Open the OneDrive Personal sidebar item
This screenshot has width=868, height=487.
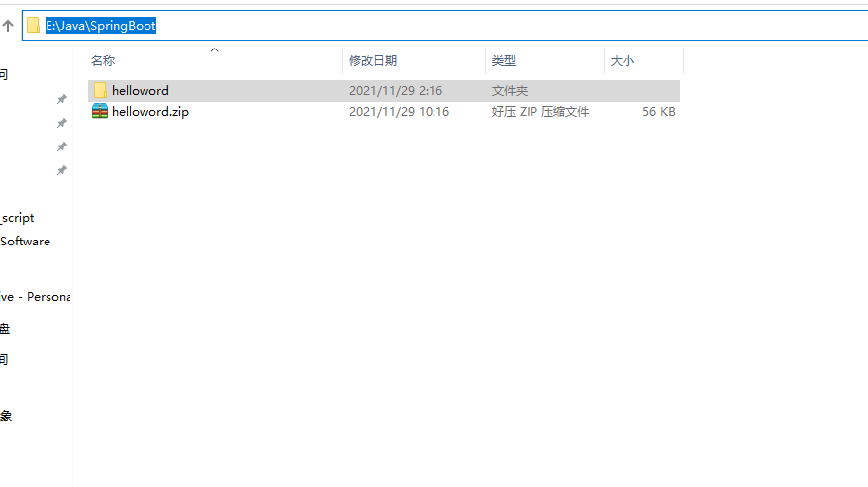click(x=36, y=297)
